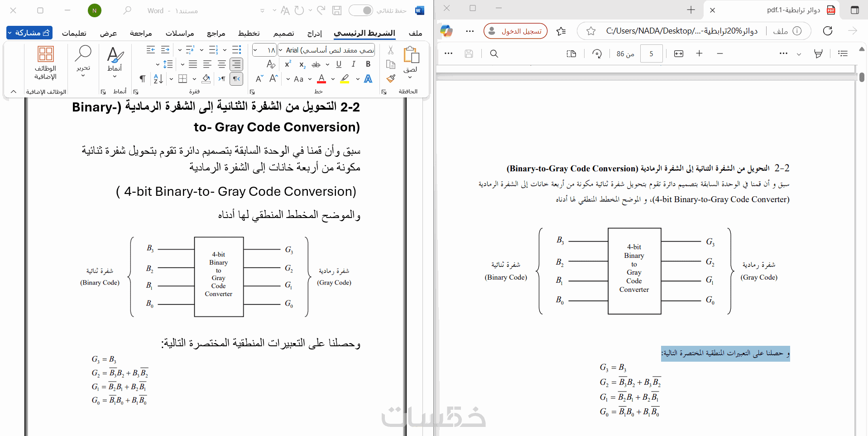The width and height of the screenshot is (868, 436).
Task: Open the Underline style dropdown arrow
Action: 327,64
